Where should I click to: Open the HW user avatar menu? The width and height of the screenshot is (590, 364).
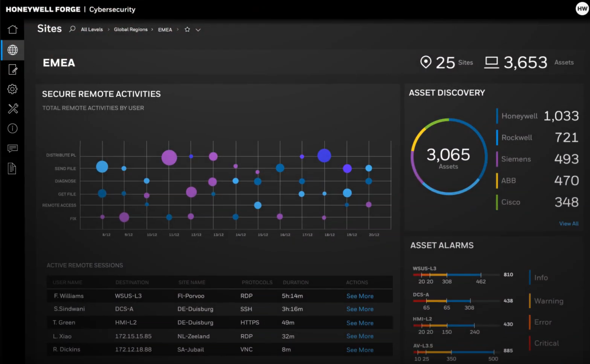(582, 9)
